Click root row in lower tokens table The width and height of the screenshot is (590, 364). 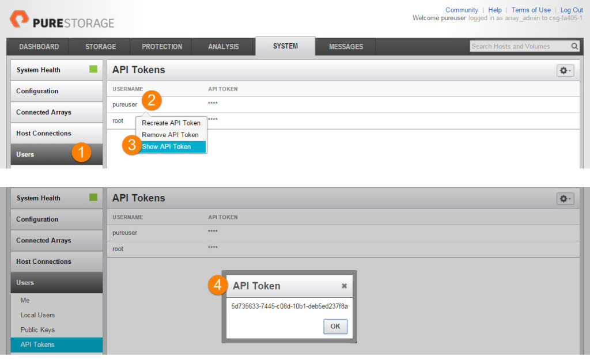(x=343, y=249)
